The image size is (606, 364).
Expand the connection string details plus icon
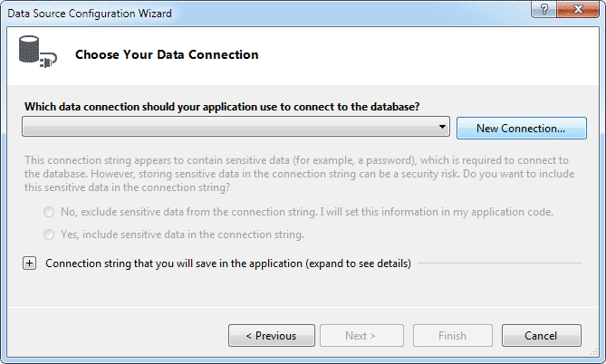point(29,263)
